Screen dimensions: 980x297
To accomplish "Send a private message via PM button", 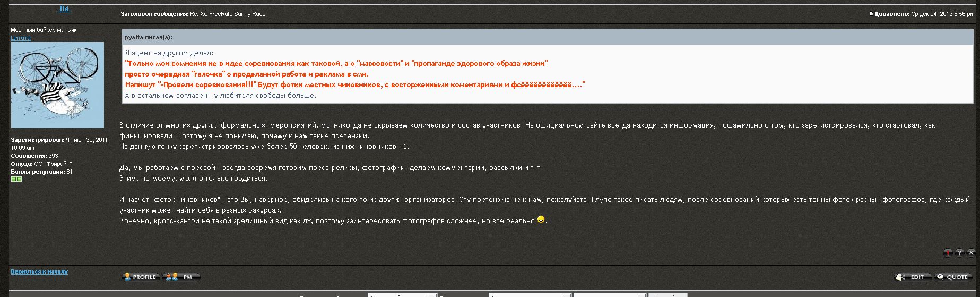I will click(x=181, y=277).
